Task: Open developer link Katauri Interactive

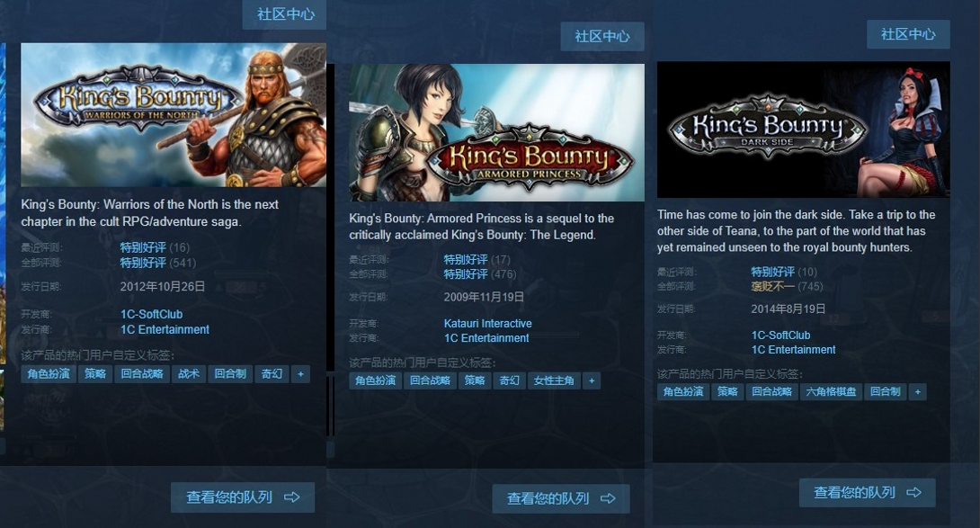Action: pyautogui.click(x=487, y=324)
